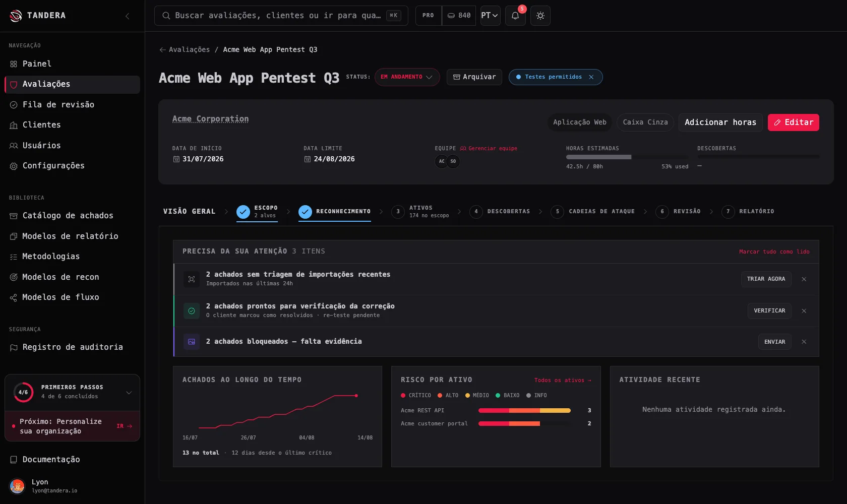Open Modelos de recon

click(x=72, y=277)
